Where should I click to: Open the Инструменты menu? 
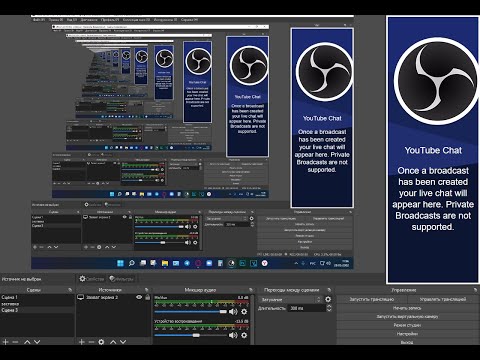(165, 20)
